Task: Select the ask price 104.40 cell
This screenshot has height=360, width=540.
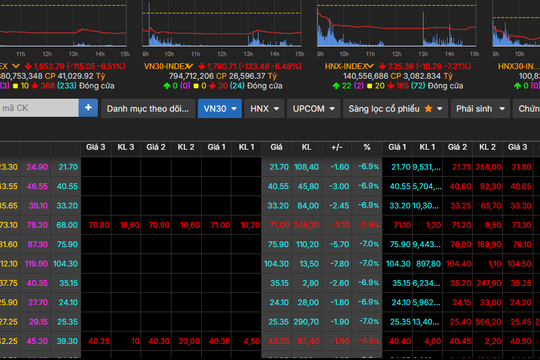Action: click(458, 264)
